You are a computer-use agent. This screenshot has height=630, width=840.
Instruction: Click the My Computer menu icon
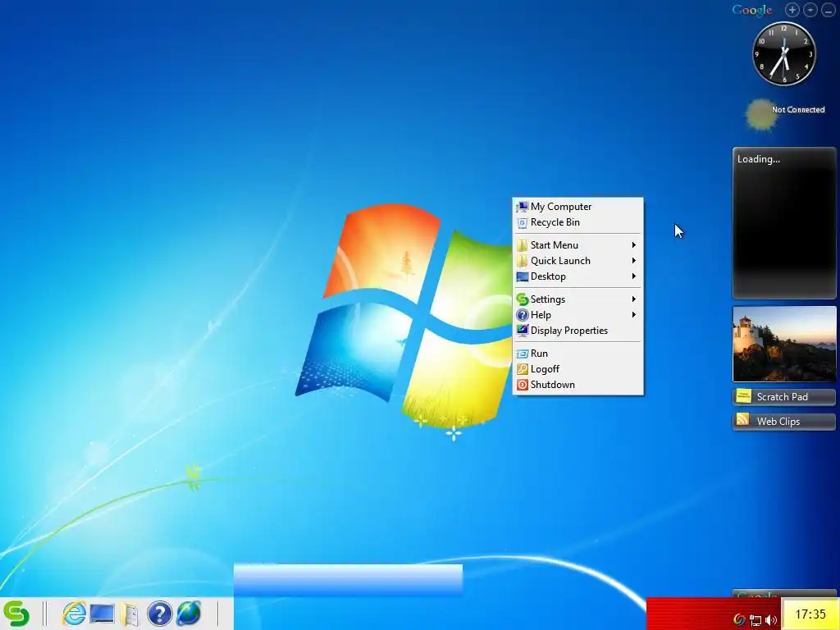523,207
